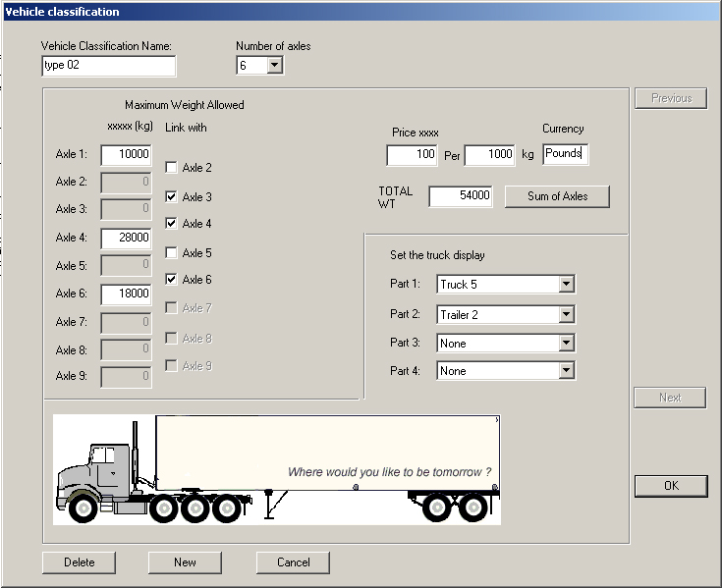Uncheck the Axle 4 link checkbox
The height and width of the screenshot is (588, 722).
pyautogui.click(x=171, y=224)
